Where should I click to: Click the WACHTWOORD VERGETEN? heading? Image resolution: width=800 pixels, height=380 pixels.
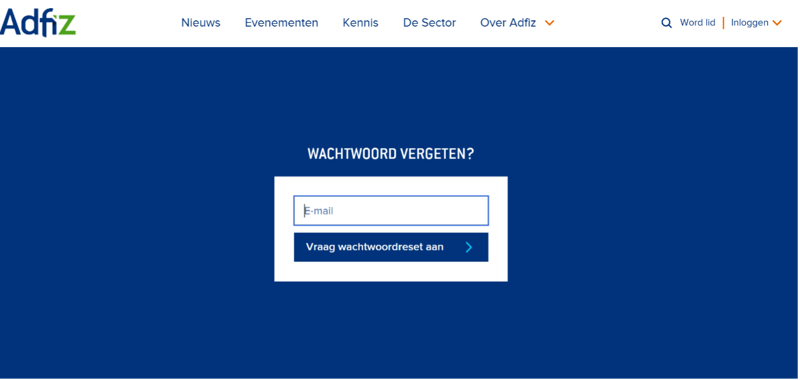pos(391,154)
